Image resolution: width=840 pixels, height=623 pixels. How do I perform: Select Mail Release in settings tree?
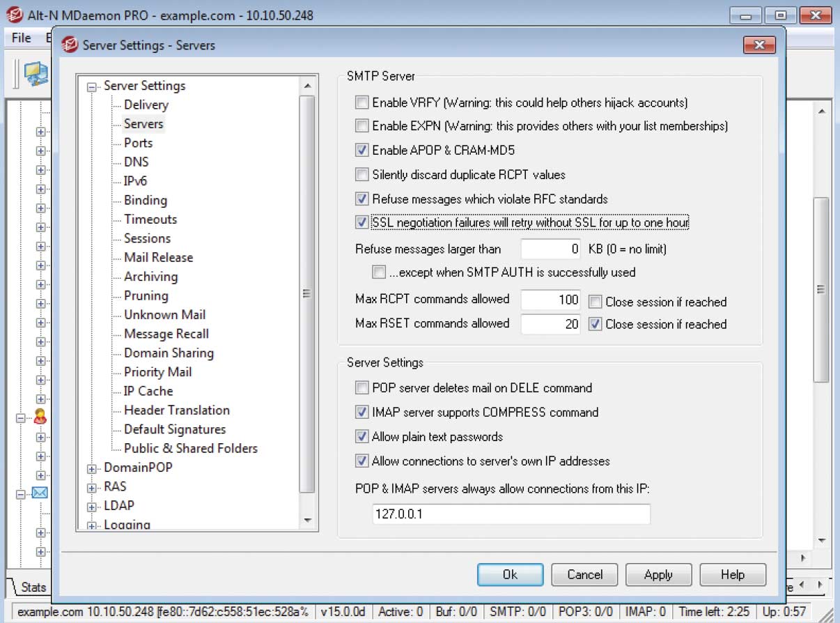pyautogui.click(x=158, y=258)
